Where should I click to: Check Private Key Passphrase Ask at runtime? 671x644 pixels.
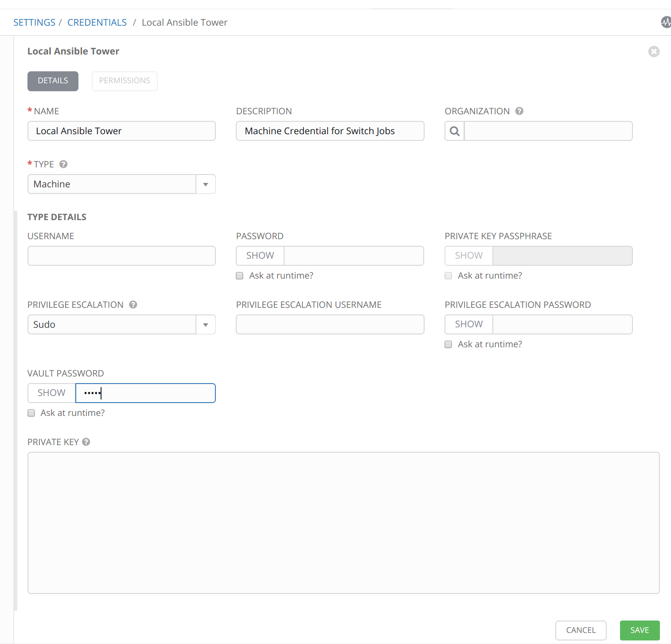click(x=449, y=275)
